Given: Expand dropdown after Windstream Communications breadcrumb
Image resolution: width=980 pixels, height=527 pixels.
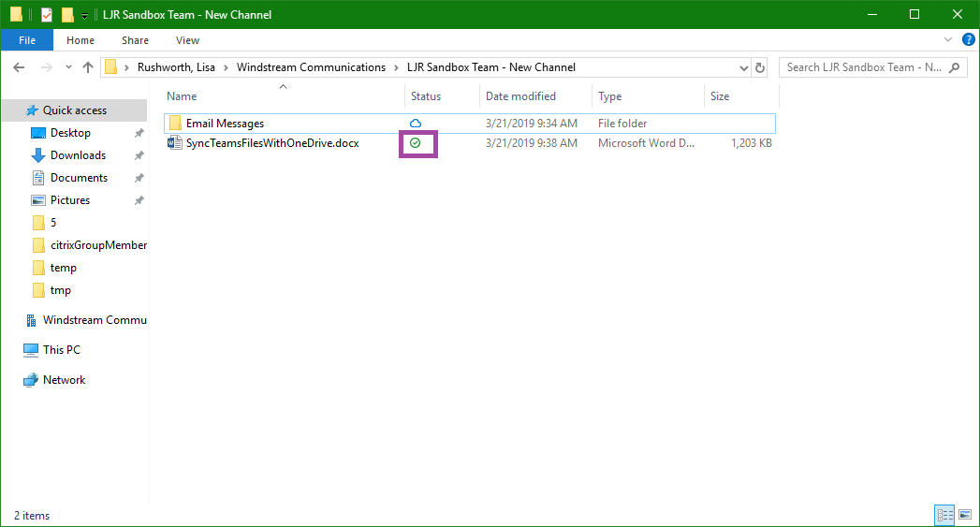Looking at the screenshot, I should [396, 67].
